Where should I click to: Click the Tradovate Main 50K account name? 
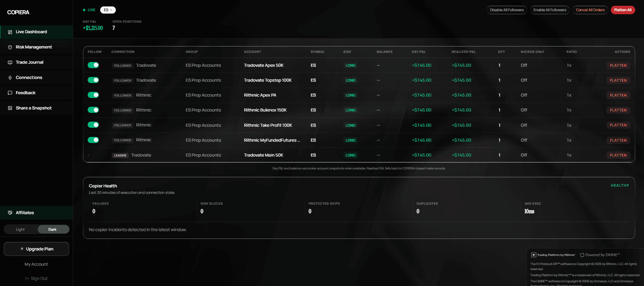point(263,155)
